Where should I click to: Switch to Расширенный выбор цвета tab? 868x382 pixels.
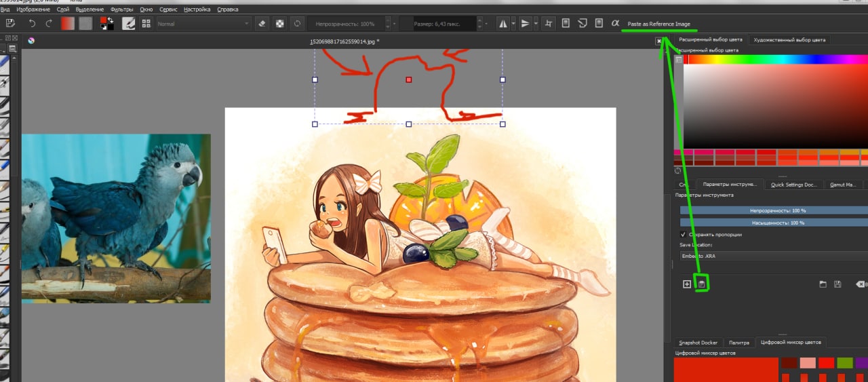tap(711, 40)
